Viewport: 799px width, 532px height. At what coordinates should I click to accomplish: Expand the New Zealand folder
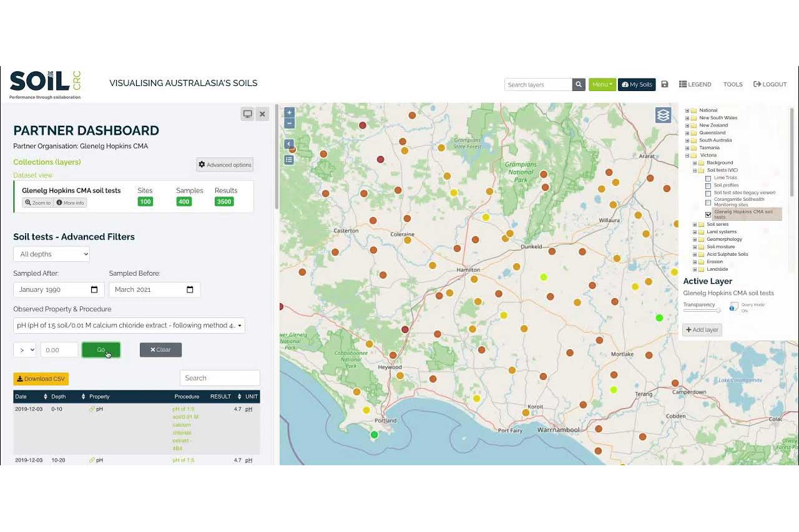click(x=687, y=125)
